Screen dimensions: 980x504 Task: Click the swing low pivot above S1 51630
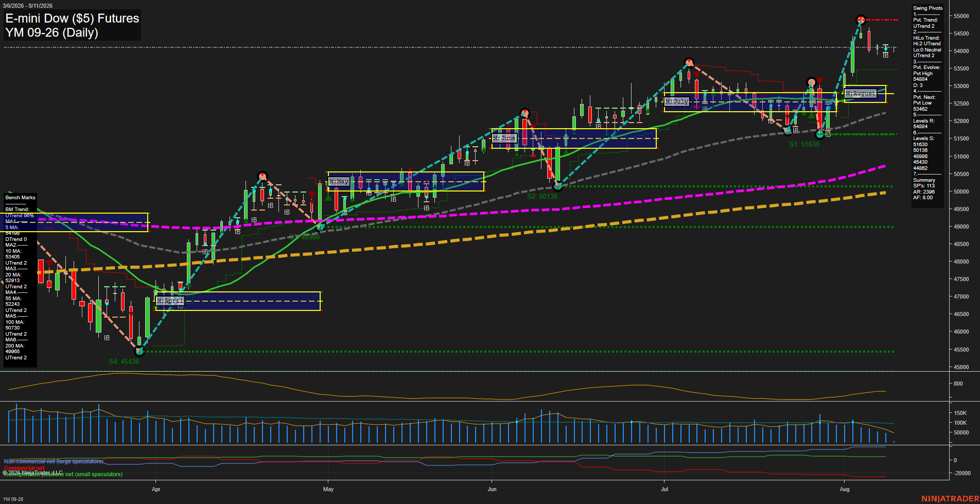click(820, 134)
